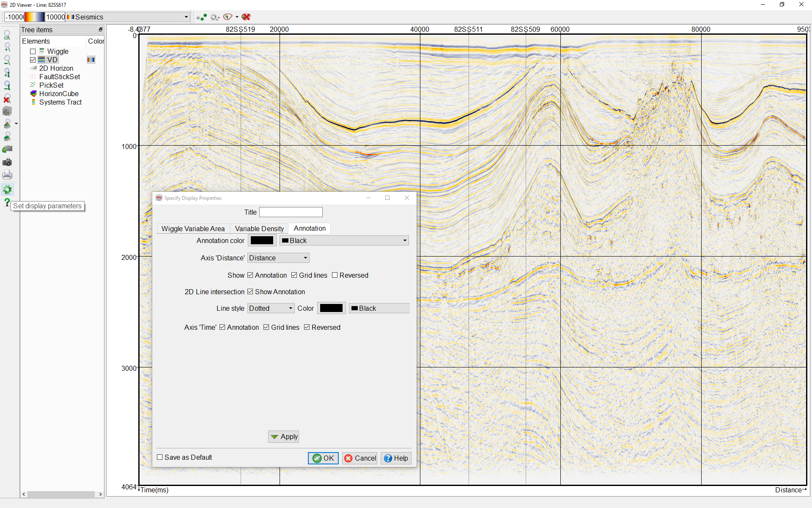Screen dimensions: 812x508
Task: Select the polygon selection tool icon
Action: [228, 17]
